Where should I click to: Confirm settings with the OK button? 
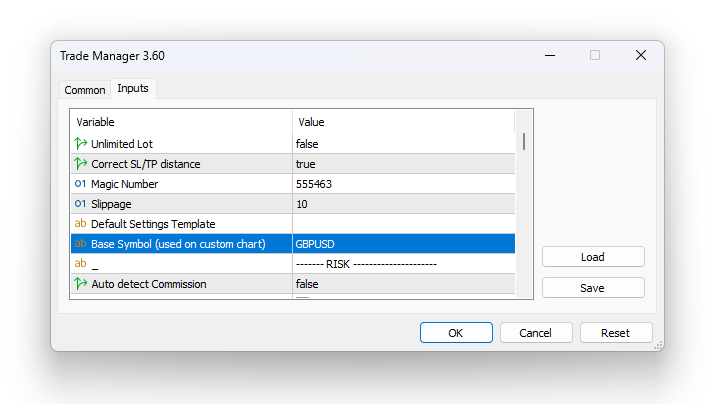[x=455, y=333]
